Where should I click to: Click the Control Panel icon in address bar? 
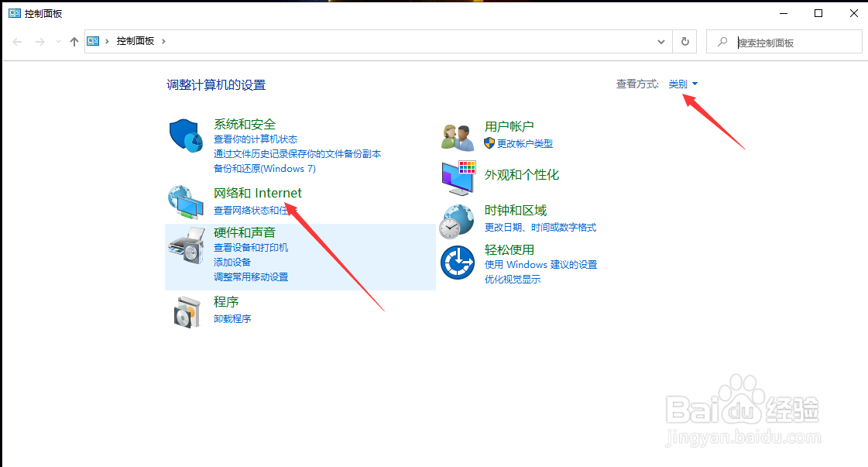tap(94, 41)
